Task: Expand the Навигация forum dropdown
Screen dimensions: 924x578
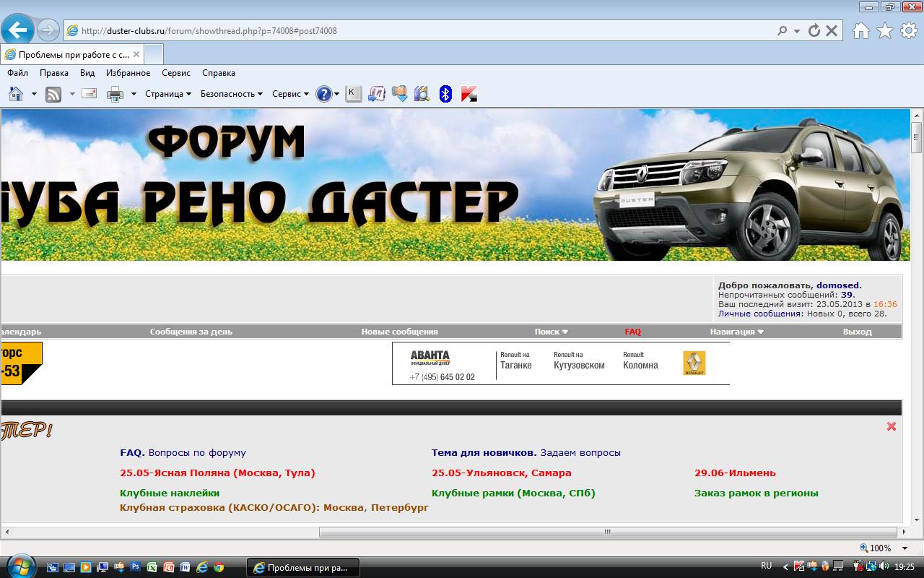Action: [x=736, y=332]
